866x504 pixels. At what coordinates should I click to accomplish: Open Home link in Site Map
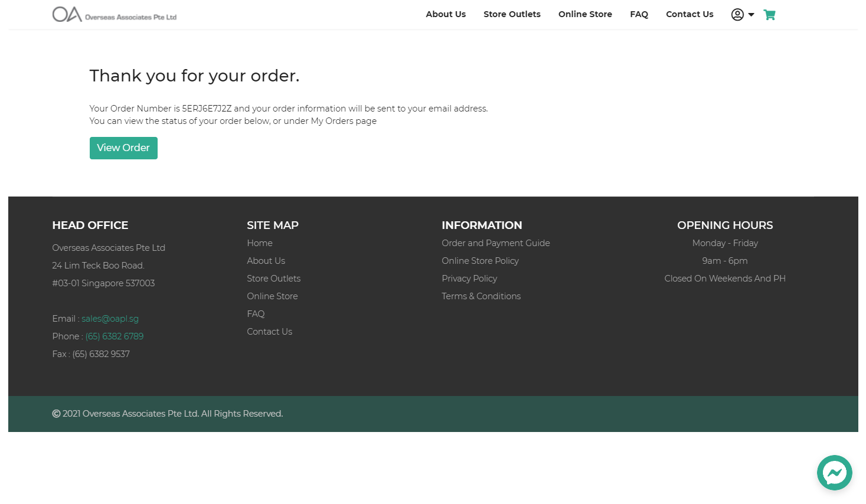pyautogui.click(x=260, y=243)
